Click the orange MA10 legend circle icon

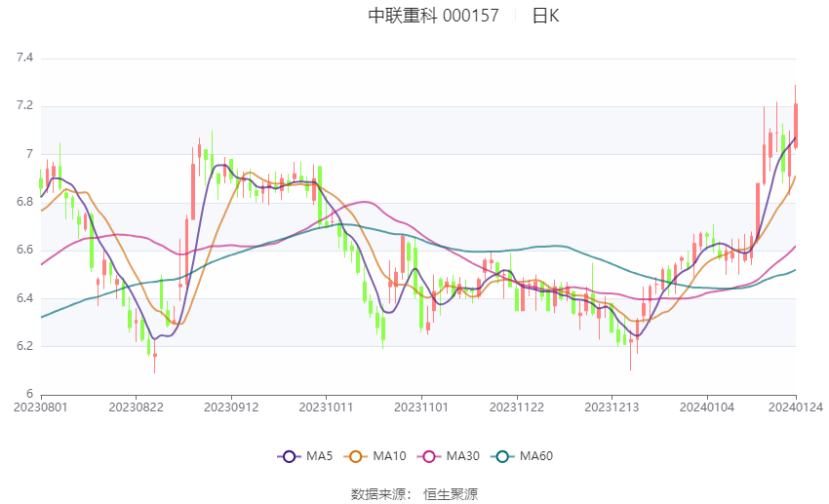[x=355, y=456]
